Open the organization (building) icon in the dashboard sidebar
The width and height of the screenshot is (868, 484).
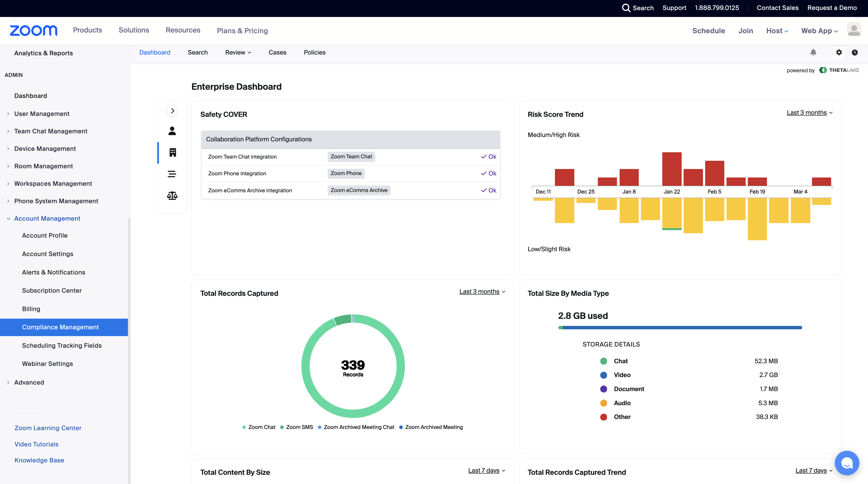pyautogui.click(x=172, y=153)
